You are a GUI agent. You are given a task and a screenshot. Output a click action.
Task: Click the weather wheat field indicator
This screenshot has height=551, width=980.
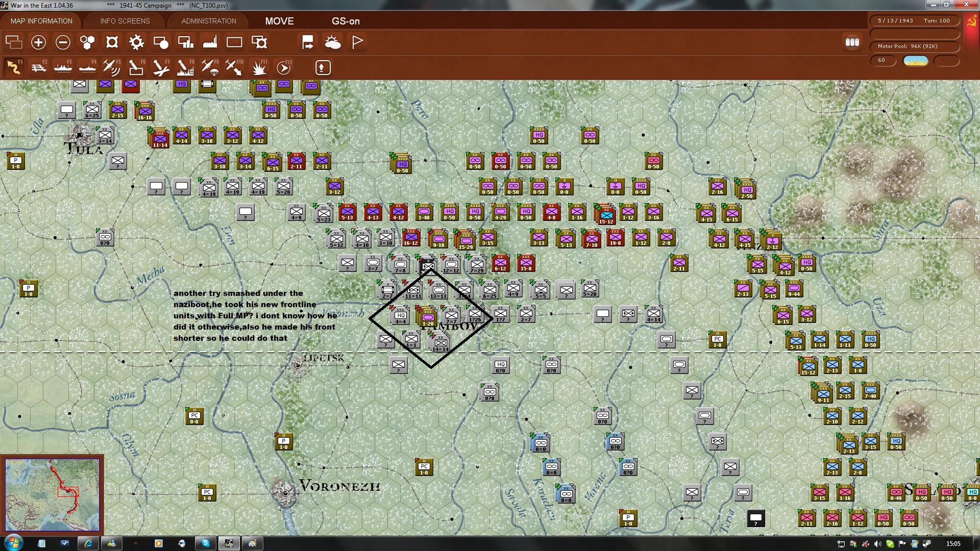tap(916, 61)
